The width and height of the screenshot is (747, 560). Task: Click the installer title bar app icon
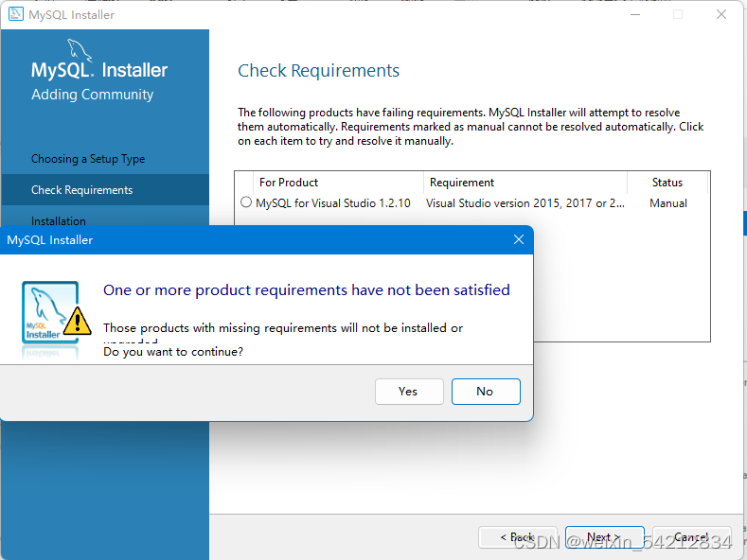[x=16, y=14]
